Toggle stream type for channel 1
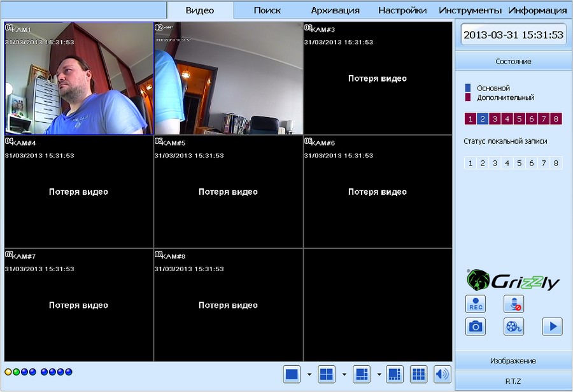 [470, 119]
